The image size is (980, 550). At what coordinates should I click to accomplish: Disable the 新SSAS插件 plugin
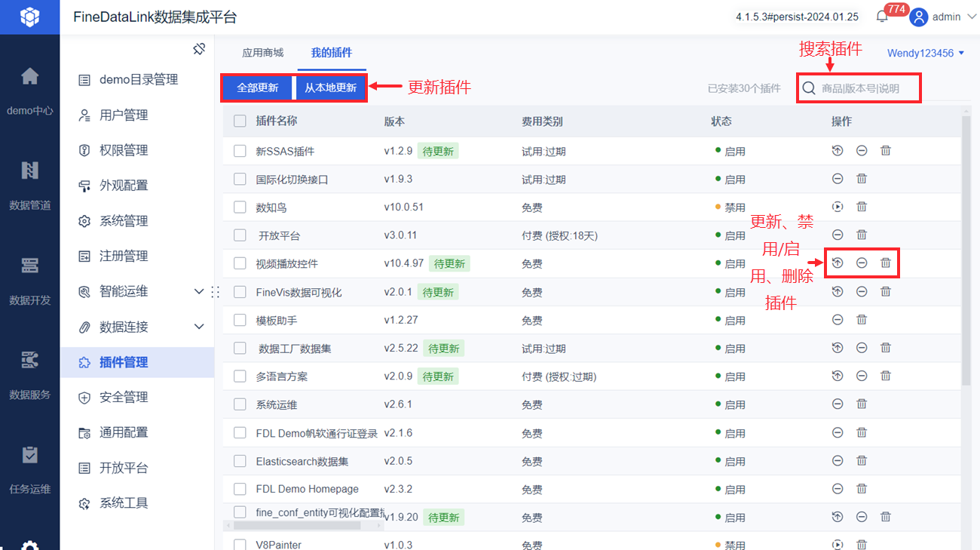coord(862,151)
